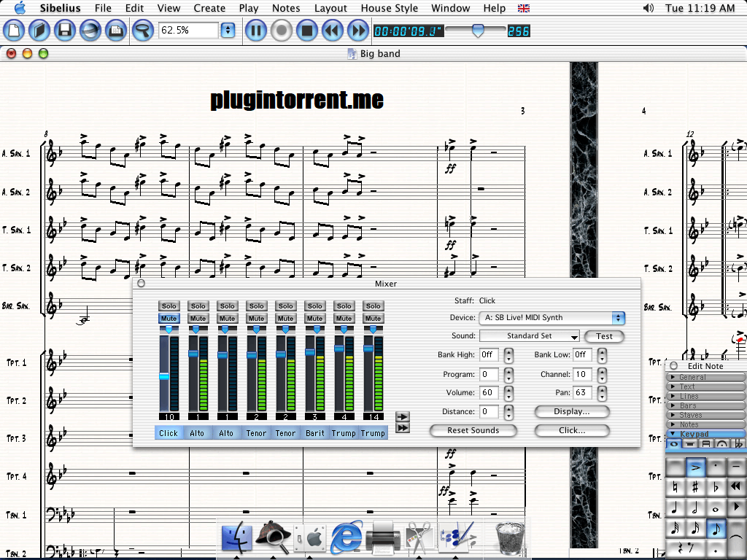Click the Click... button in Mixer
This screenshot has width=747, height=560.
[x=572, y=430]
